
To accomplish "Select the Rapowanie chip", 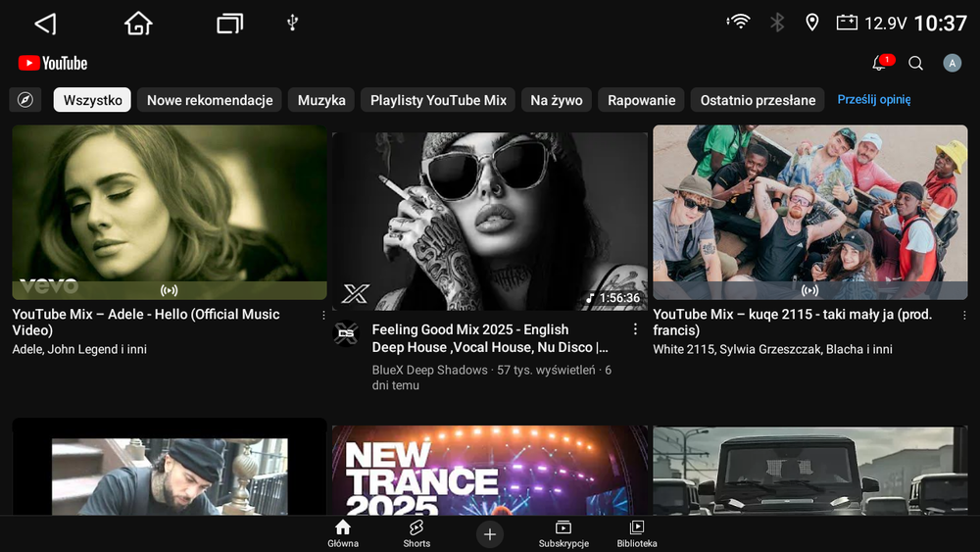I will [641, 100].
